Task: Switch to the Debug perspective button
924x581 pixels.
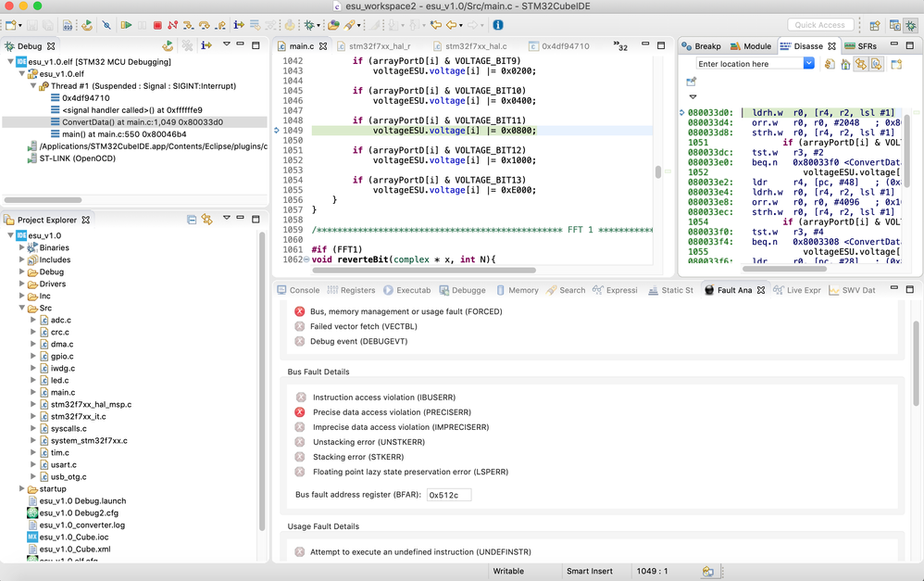Action: [911, 25]
